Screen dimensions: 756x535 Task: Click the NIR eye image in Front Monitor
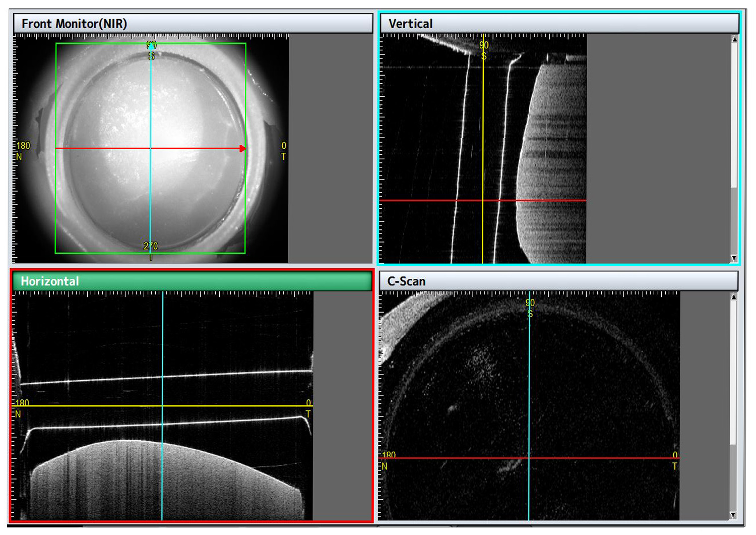coord(151,148)
